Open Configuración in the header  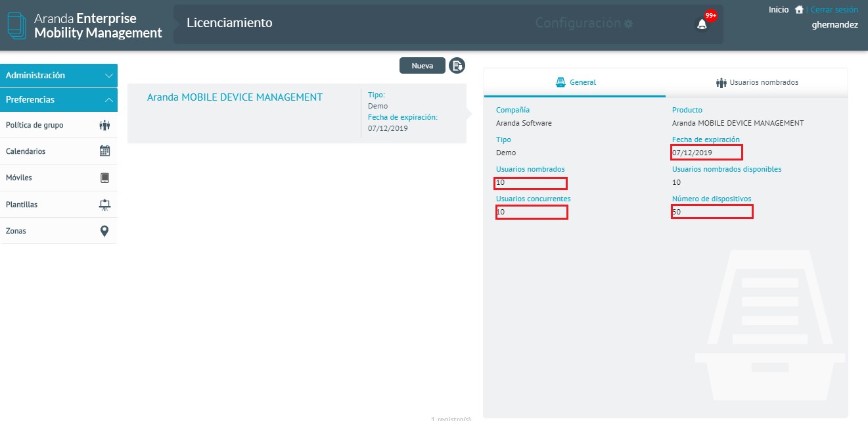584,24
